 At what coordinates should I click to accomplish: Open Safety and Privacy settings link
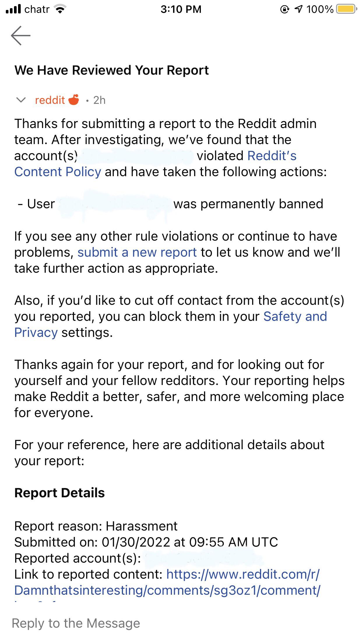click(x=295, y=317)
